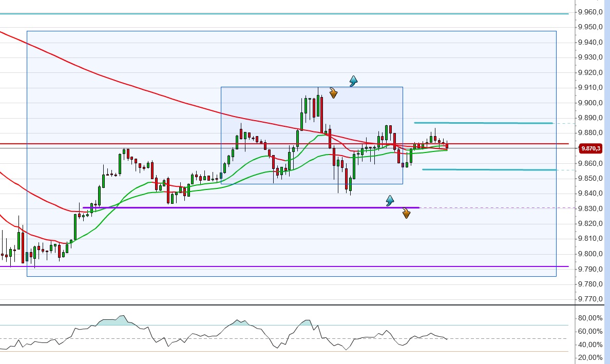Select the purple horizontal line at 9.830

tap(231, 208)
